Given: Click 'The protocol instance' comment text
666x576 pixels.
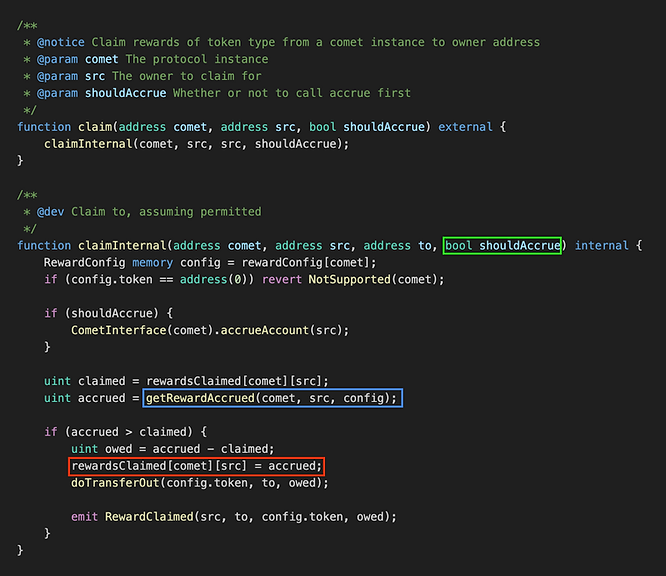Looking at the screenshot, I should pyautogui.click(x=197, y=59).
